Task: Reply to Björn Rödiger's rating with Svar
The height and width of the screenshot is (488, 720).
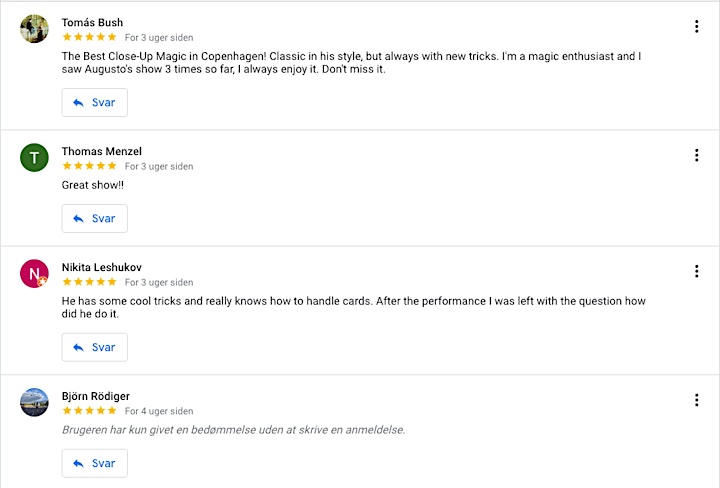Action: [x=95, y=463]
